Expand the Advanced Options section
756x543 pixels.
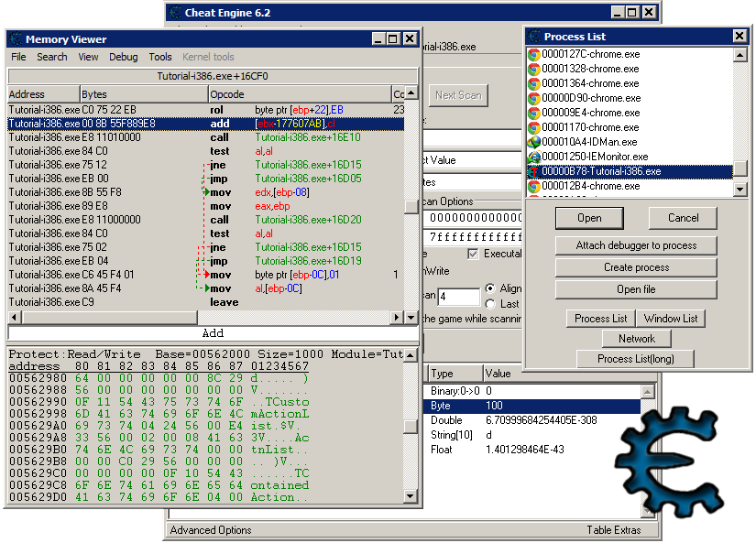[x=213, y=529]
